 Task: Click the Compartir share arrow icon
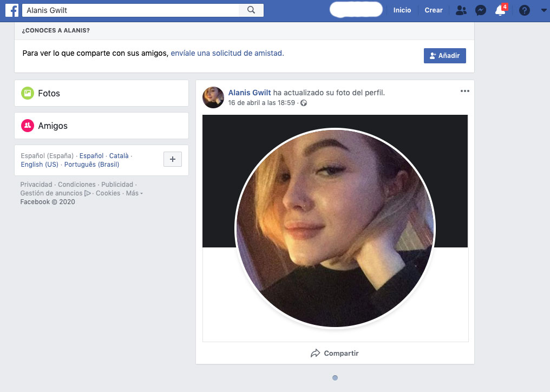point(315,352)
